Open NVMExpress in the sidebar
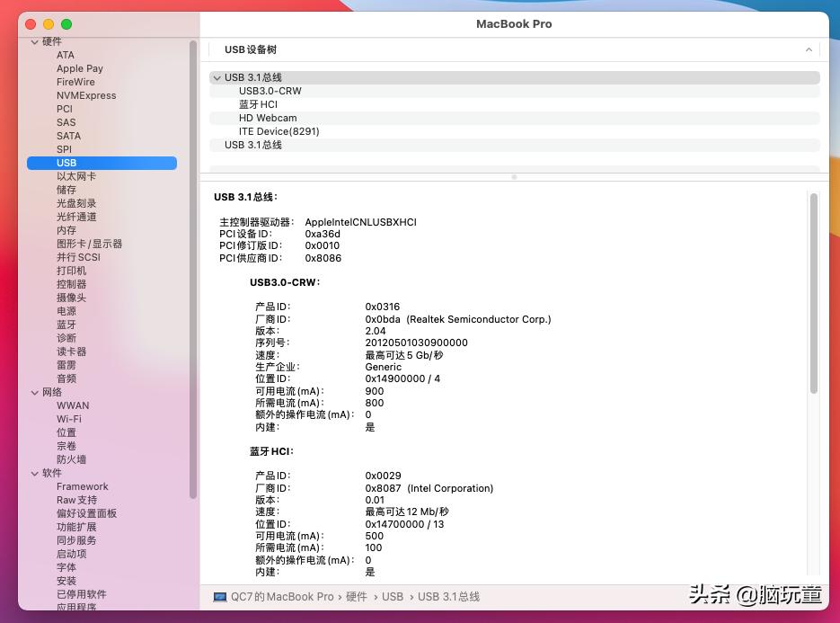 click(x=86, y=95)
